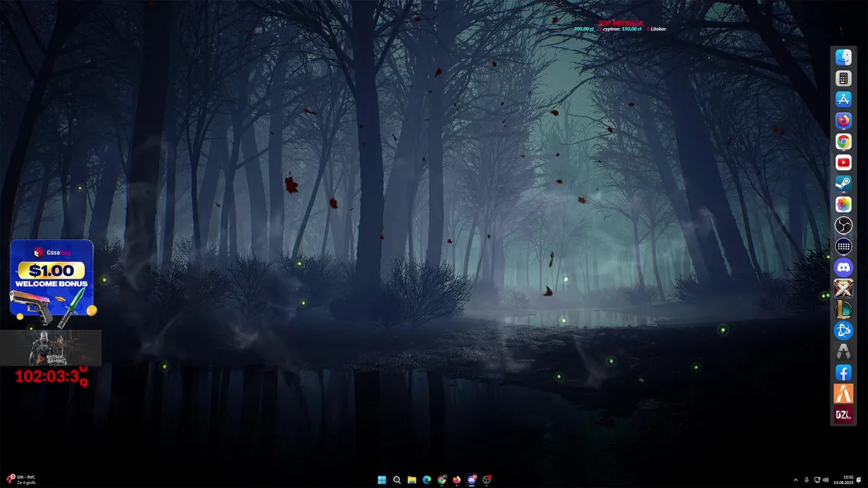Open OBS from the taskbar
Image resolution: width=868 pixels, height=488 pixels.
click(x=487, y=480)
